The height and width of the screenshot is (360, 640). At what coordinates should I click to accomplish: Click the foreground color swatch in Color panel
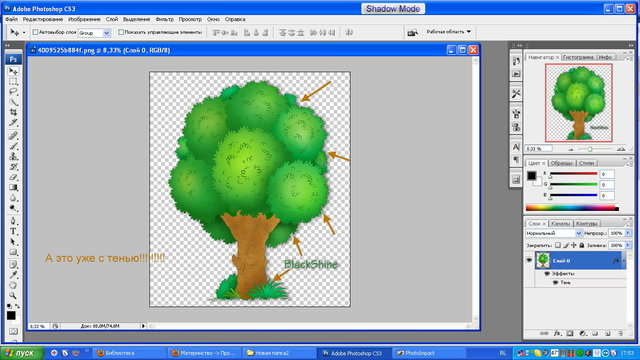pos(531,176)
